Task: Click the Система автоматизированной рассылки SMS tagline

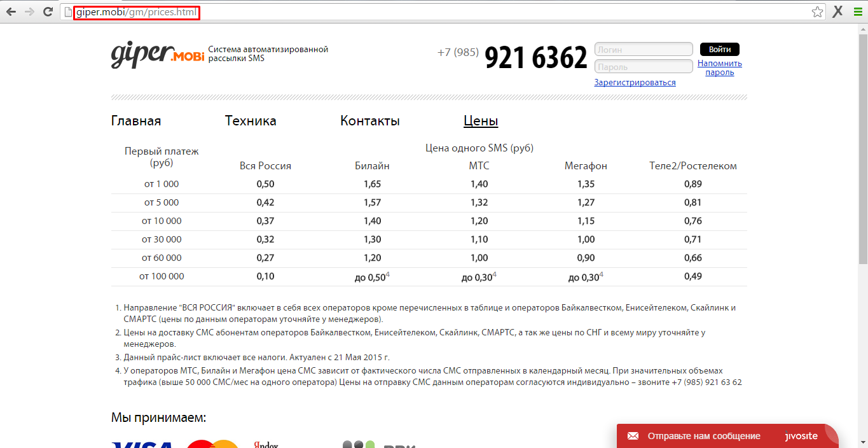Action: [268, 53]
